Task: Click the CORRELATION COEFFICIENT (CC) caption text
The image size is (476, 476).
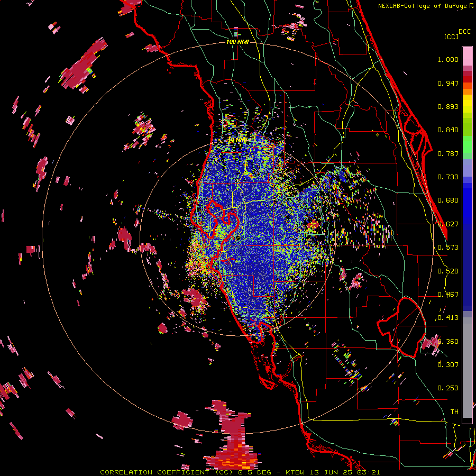Action: pyautogui.click(x=166, y=472)
